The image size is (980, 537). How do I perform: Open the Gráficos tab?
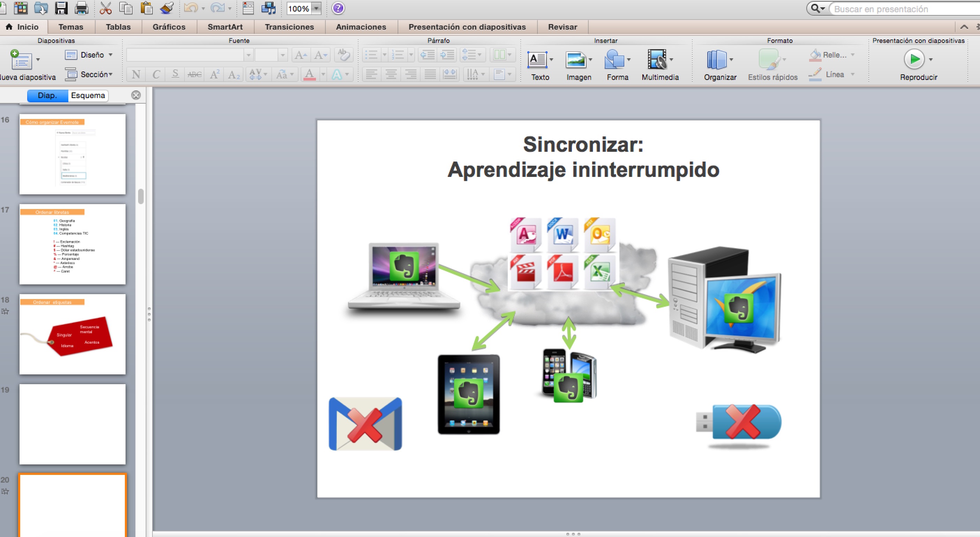tap(169, 27)
